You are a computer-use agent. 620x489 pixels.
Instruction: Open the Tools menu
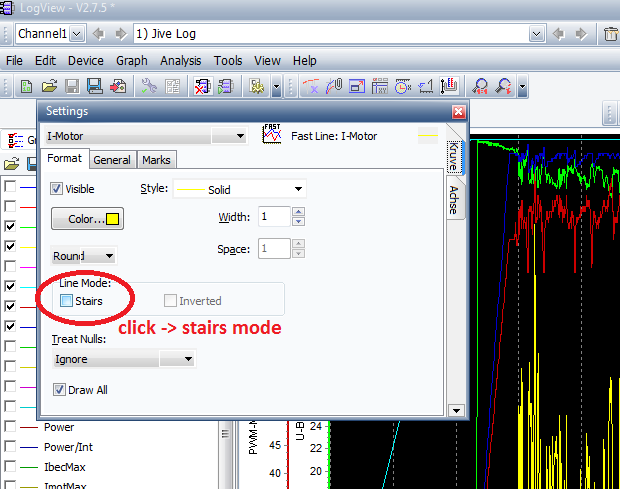pos(228,61)
